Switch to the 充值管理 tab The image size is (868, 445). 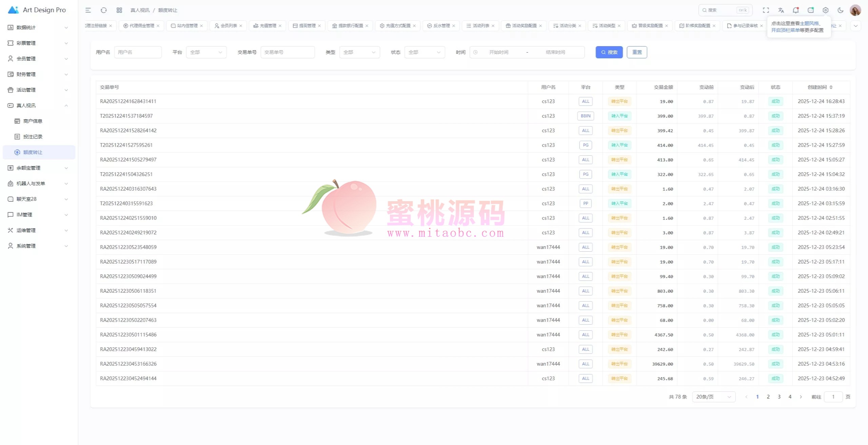tap(268, 26)
